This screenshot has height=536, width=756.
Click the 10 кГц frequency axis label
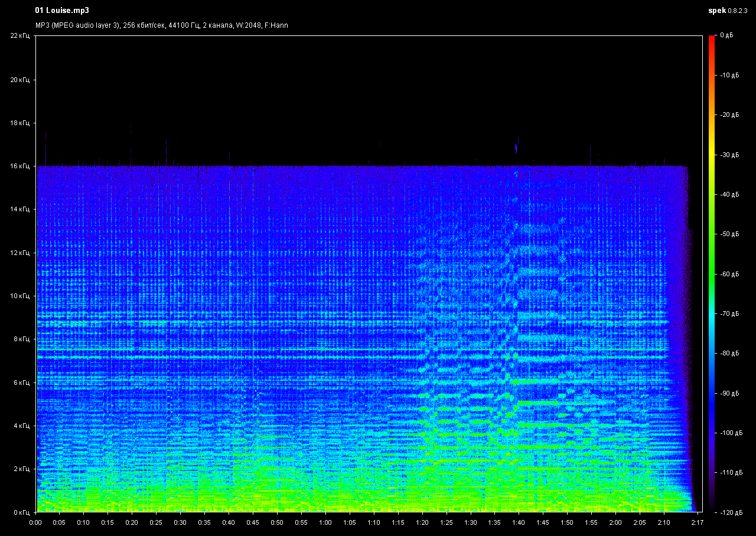tap(19, 296)
